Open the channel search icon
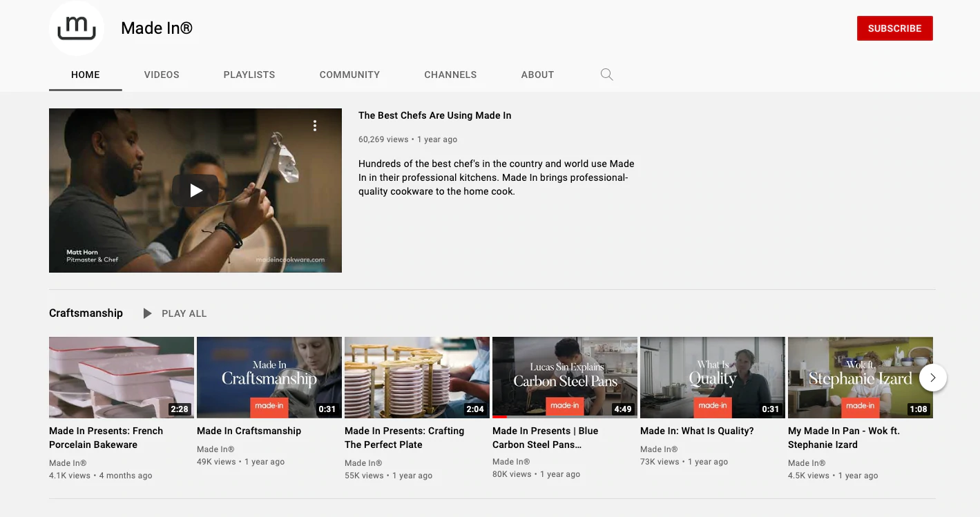This screenshot has width=980, height=517. pos(606,74)
